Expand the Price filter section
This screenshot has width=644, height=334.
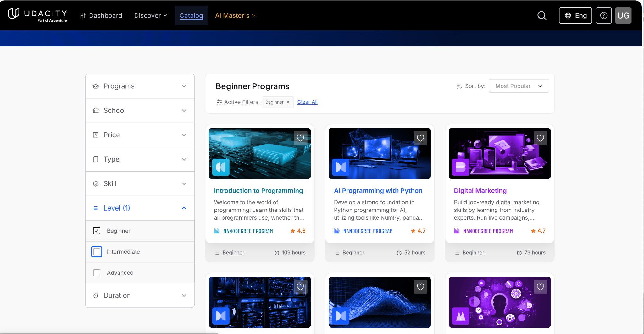click(140, 135)
